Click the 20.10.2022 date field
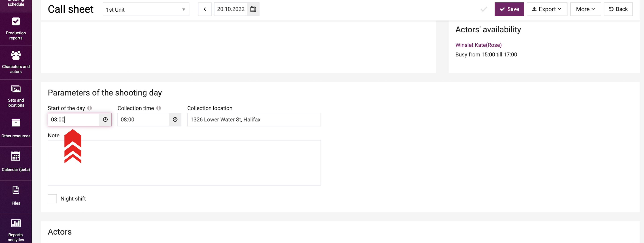The width and height of the screenshot is (644, 243). pyautogui.click(x=230, y=9)
